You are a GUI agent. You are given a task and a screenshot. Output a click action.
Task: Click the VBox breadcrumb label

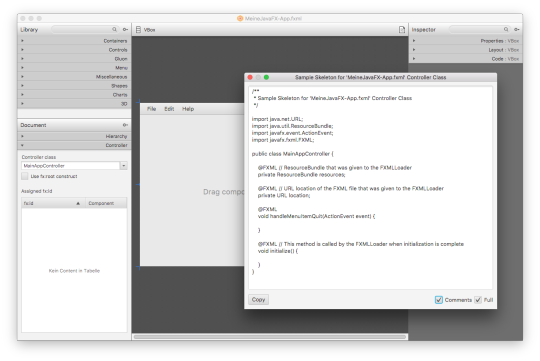pyautogui.click(x=149, y=30)
